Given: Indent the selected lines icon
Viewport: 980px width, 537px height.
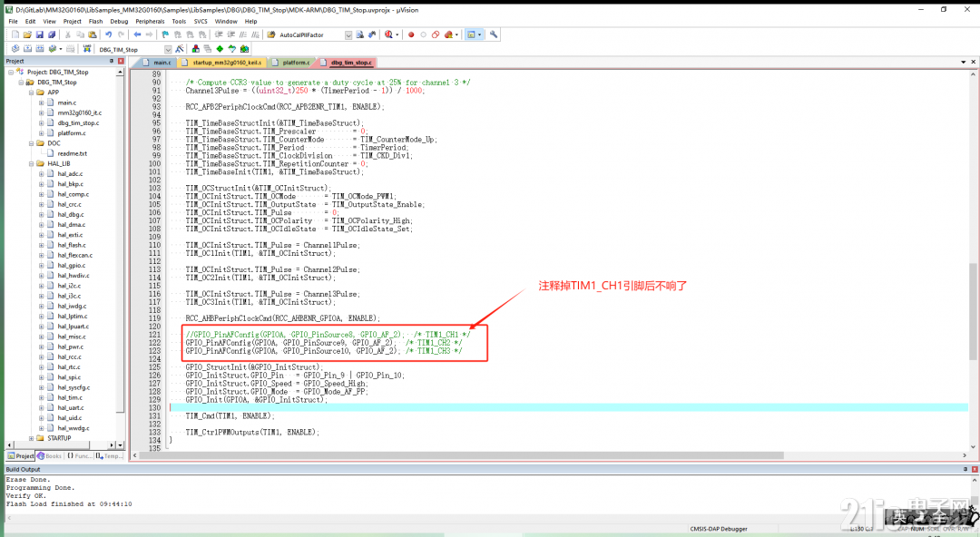Looking at the screenshot, I should click(219, 34).
